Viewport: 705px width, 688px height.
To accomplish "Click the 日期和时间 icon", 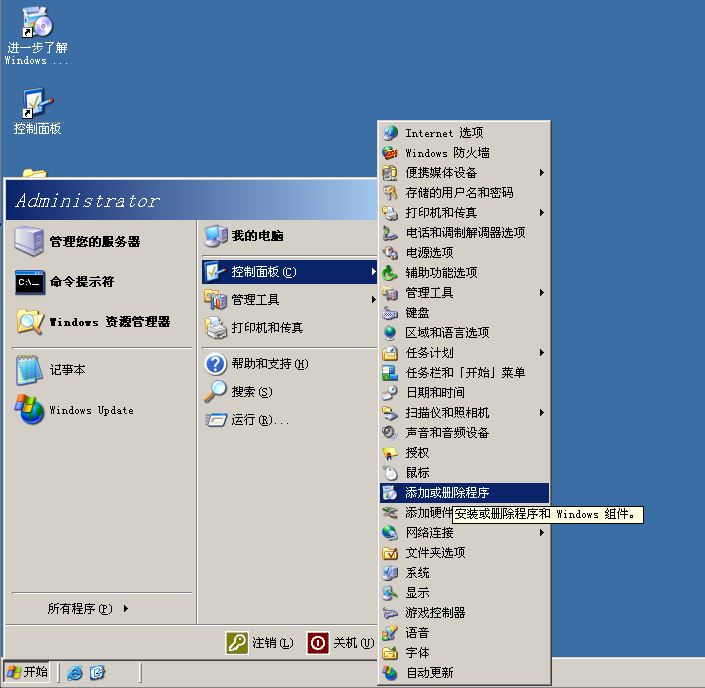I will (x=390, y=393).
